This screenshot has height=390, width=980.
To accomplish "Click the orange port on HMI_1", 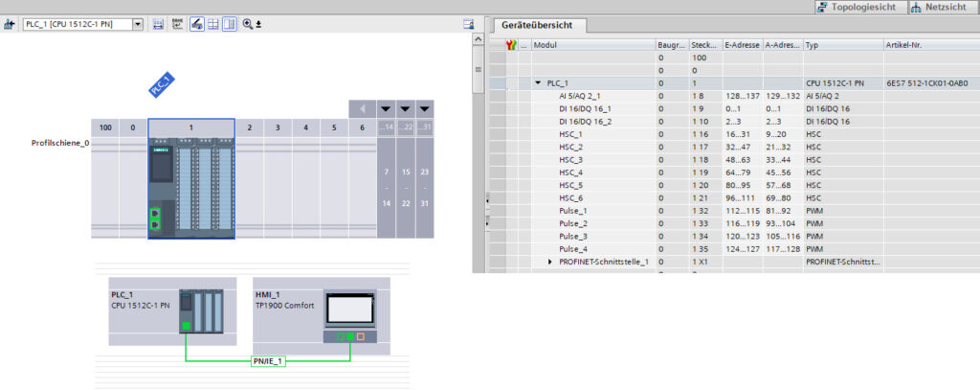I will [x=361, y=336].
